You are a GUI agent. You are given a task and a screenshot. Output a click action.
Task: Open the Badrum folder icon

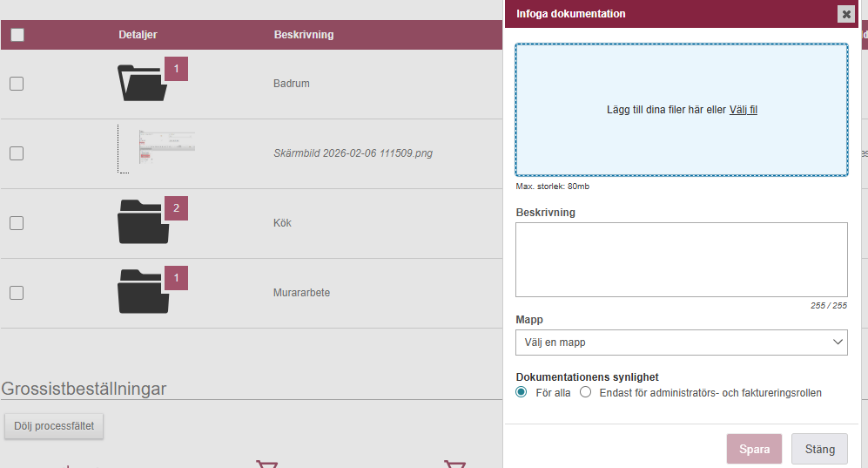[x=141, y=85]
